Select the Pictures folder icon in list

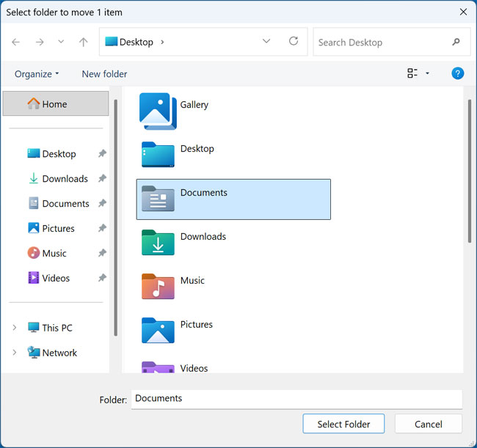coord(158,331)
